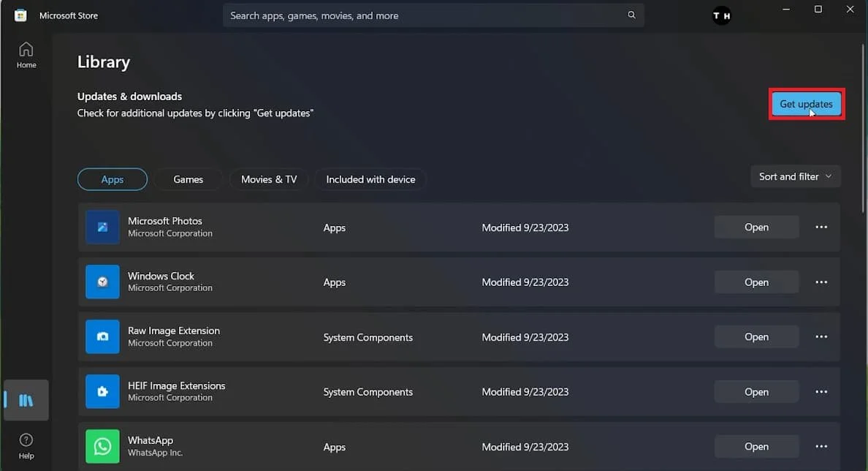868x471 pixels.
Task: Click the Updates & downloads heading
Action: (129, 97)
